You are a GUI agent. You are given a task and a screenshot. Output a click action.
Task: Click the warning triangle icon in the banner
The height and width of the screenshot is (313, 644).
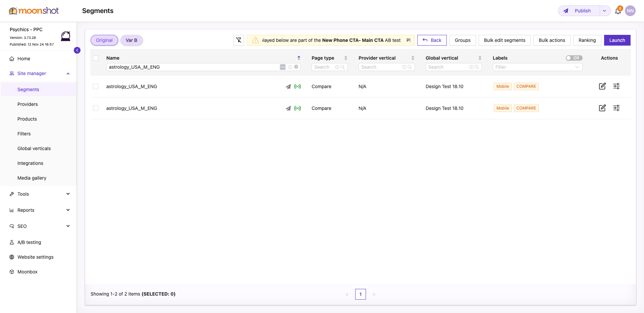pos(255,40)
